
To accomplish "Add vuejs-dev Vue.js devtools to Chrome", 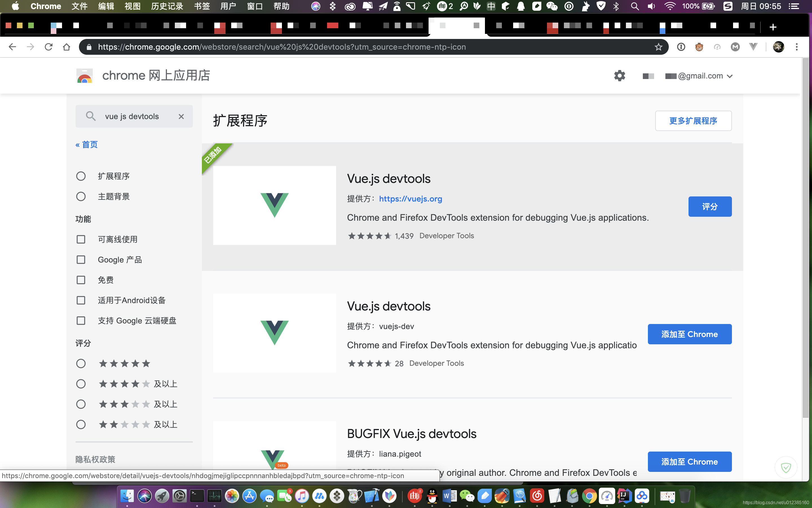I will point(690,334).
